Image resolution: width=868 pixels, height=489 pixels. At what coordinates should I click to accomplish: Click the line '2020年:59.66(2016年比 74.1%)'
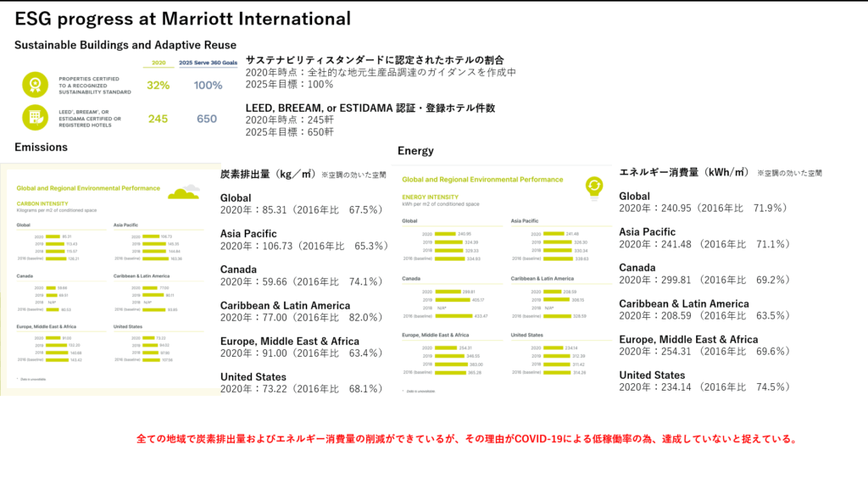303,282
